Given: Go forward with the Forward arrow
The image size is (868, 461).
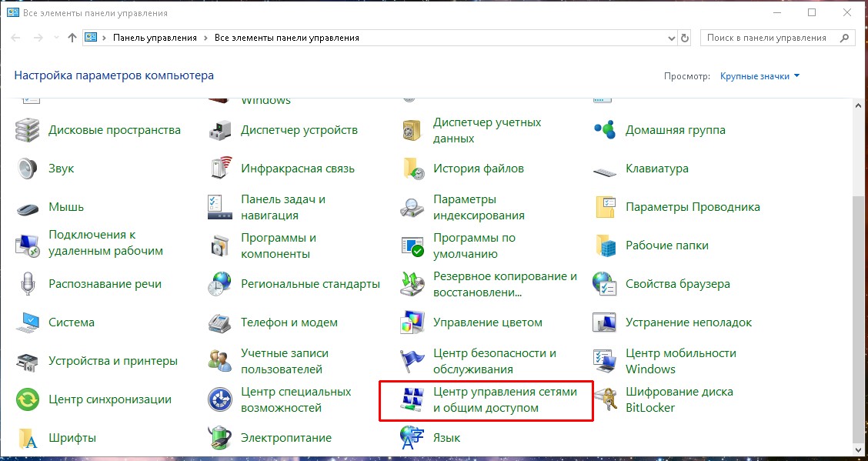Looking at the screenshot, I should [38, 38].
